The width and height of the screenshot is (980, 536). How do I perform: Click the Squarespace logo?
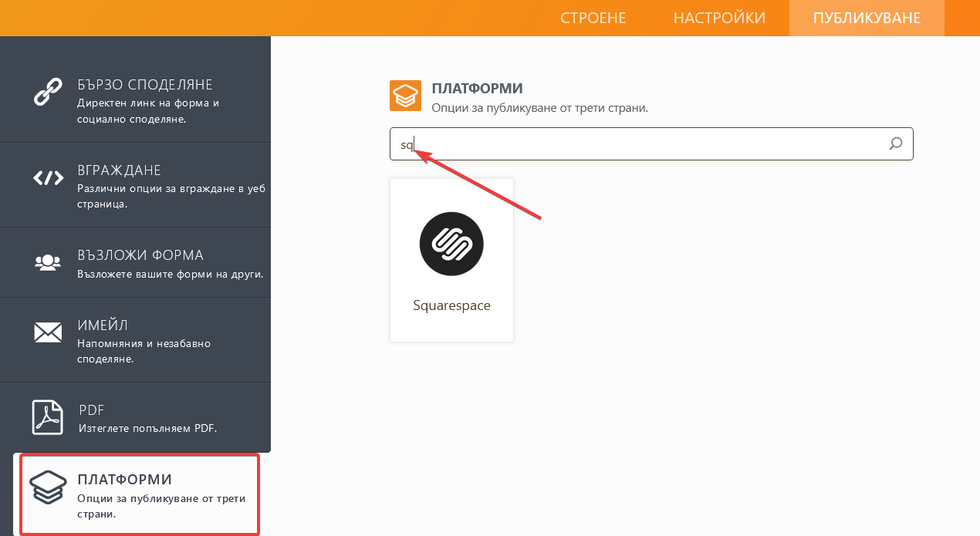451,244
